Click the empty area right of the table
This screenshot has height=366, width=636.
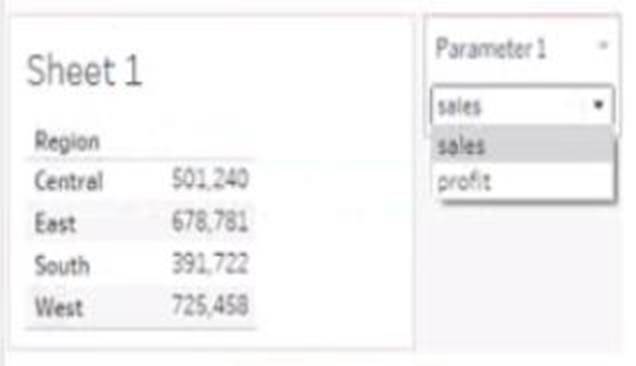[x=333, y=243]
